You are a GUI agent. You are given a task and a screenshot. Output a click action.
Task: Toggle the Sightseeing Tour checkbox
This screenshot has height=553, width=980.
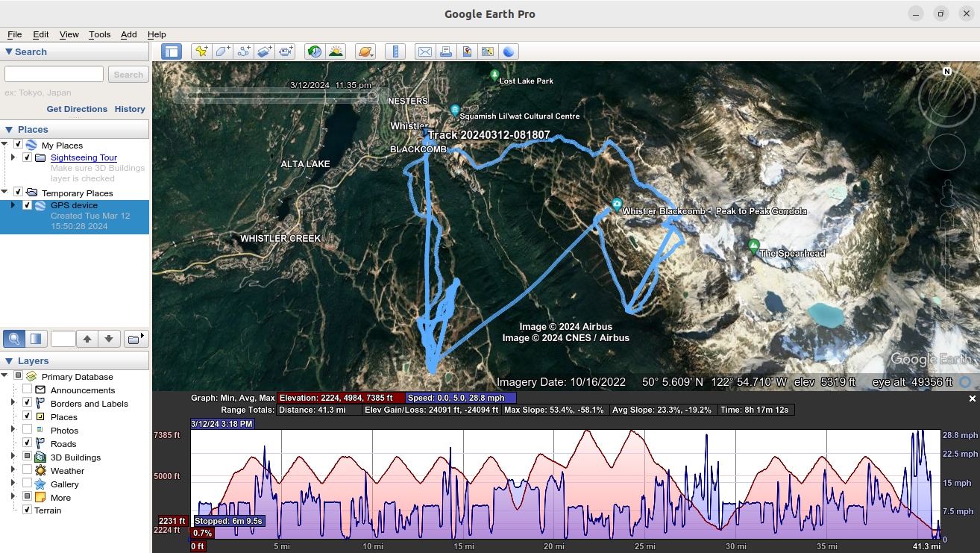pyautogui.click(x=27, y=157)
